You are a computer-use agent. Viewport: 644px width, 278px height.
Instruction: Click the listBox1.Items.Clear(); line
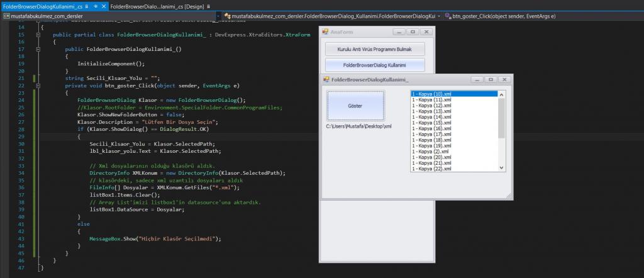click(x=125, y=194)
